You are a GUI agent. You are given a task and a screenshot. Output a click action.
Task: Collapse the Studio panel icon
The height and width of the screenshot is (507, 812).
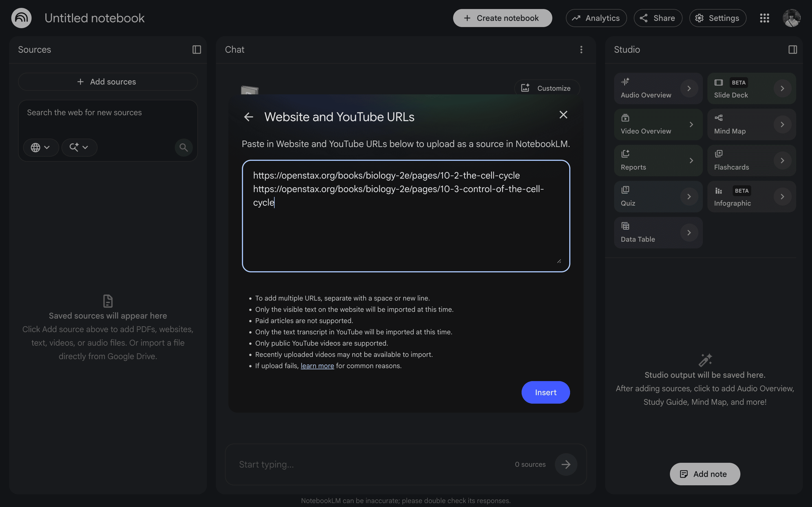[x=793, y=50]
